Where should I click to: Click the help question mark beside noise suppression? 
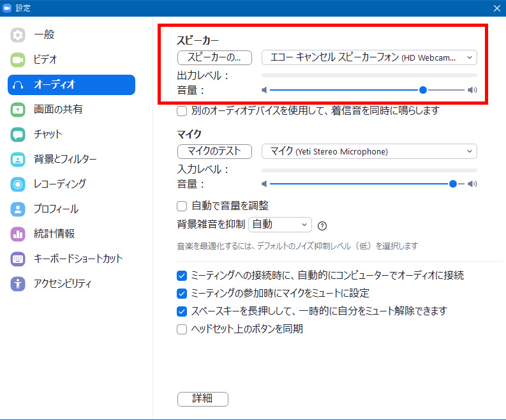322,225
